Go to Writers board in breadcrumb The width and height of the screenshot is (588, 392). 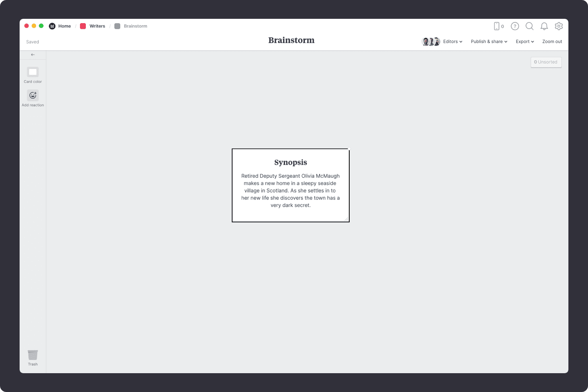97,26
